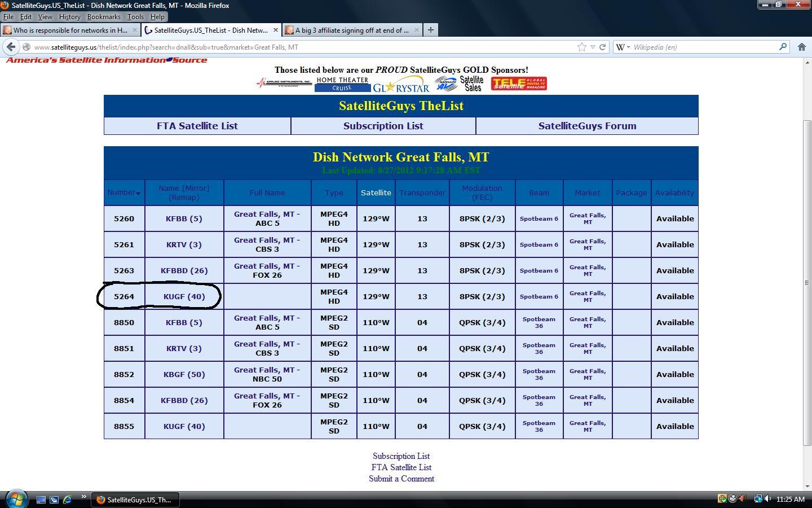Click the vertical page scrollbar thumb

coord(807,282)
